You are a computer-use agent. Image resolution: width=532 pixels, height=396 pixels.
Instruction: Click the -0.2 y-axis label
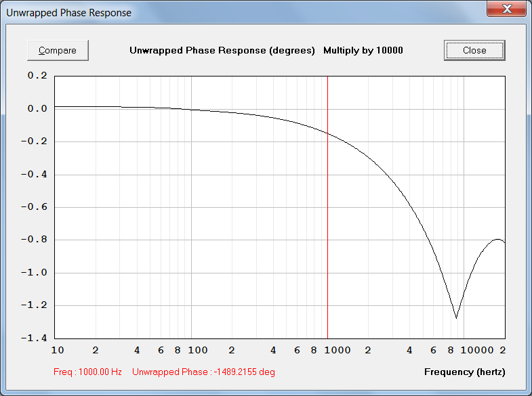[x=34, y=141]
